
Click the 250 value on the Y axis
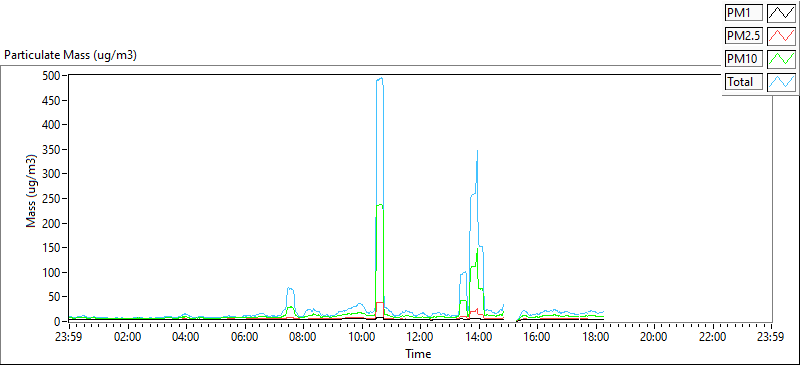51,199
